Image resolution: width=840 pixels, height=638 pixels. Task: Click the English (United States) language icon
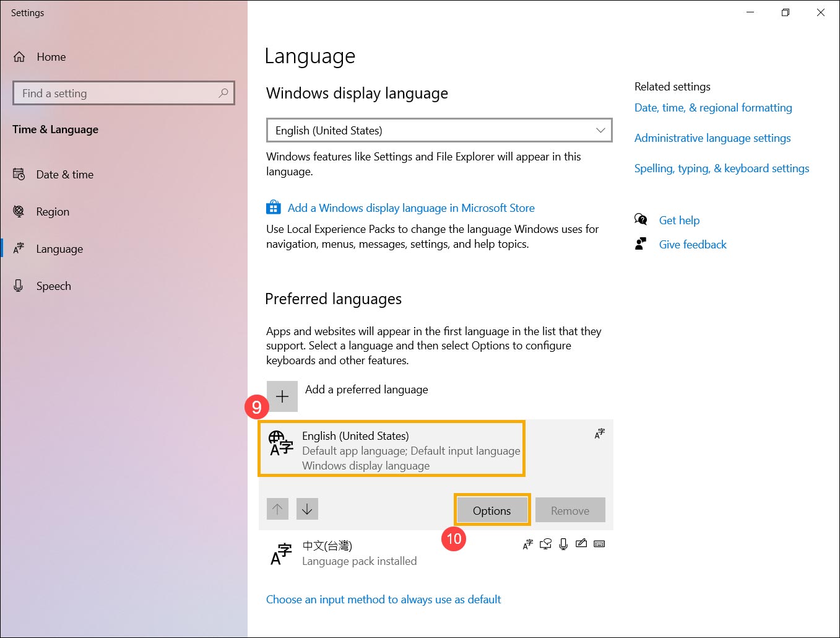280,443
